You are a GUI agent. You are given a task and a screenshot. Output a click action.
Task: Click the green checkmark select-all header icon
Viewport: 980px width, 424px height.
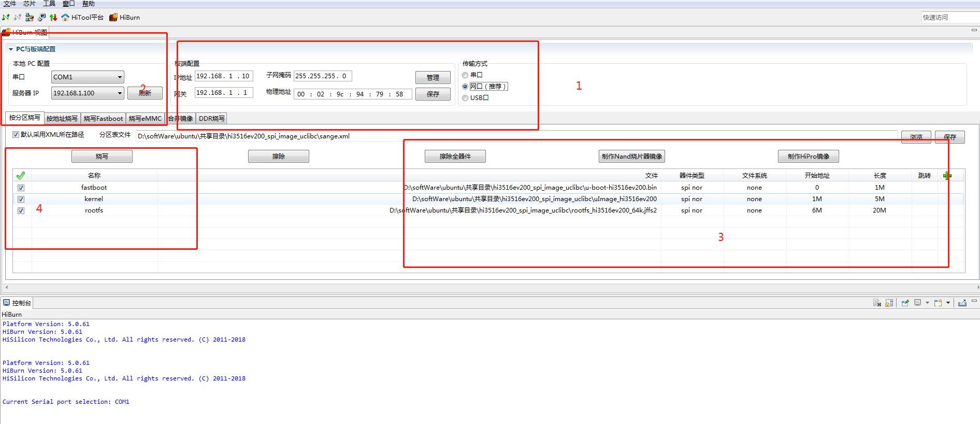21,176
